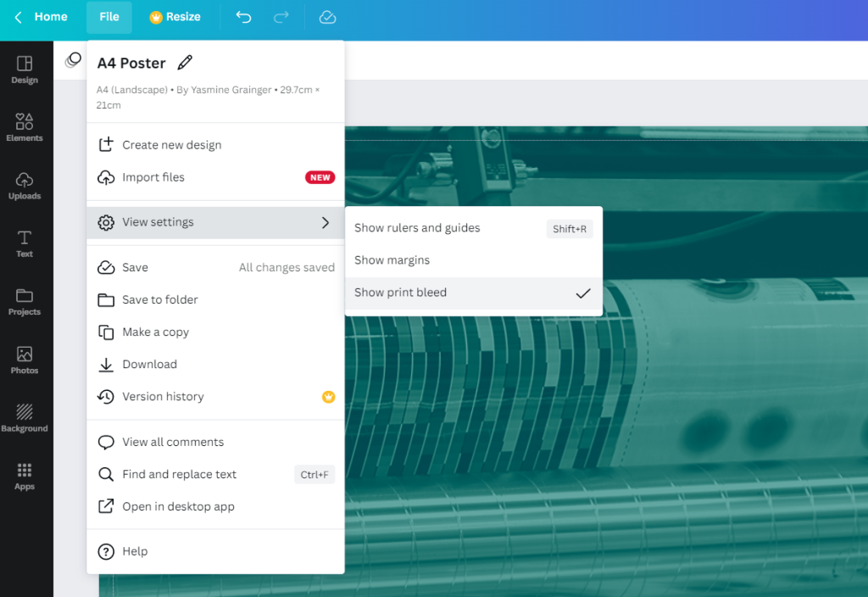Click the NEW badge beside Import files
868x597 pixels.
[320, 177]
